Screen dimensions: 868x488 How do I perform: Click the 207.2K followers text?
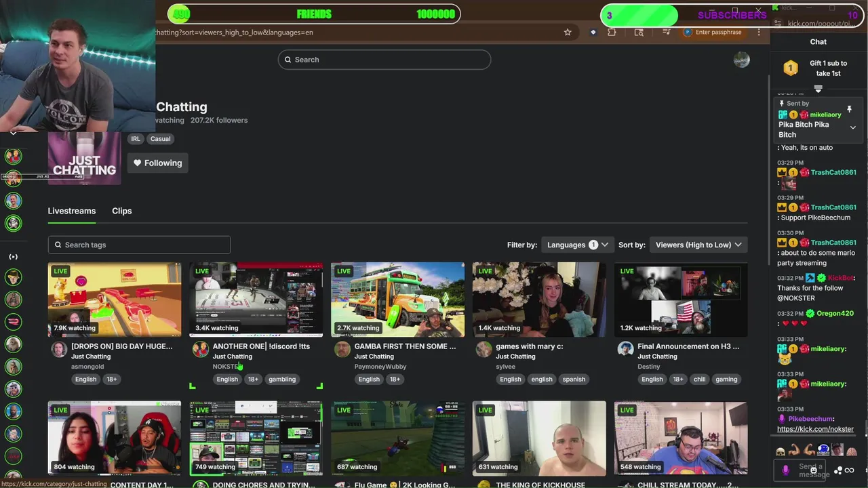coord(219,121)
